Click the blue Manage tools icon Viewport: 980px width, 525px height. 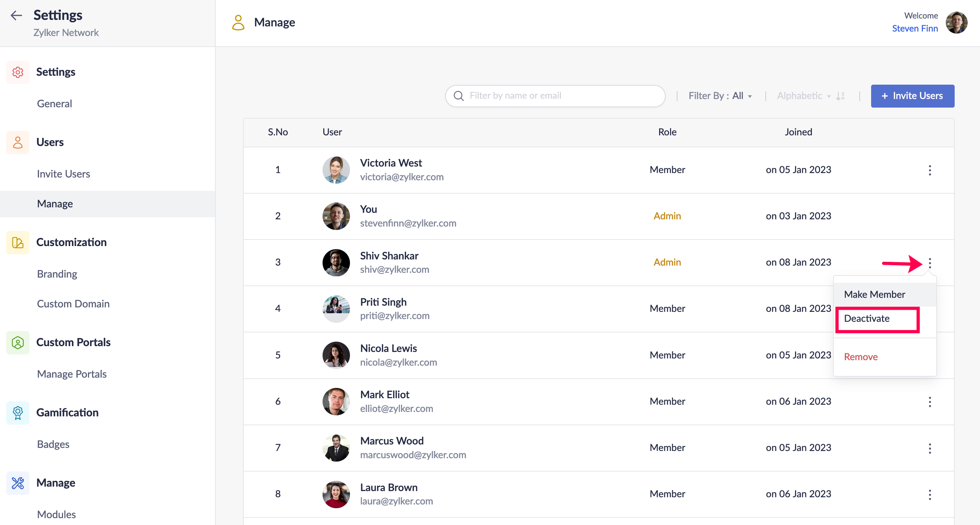click(18, 483)
